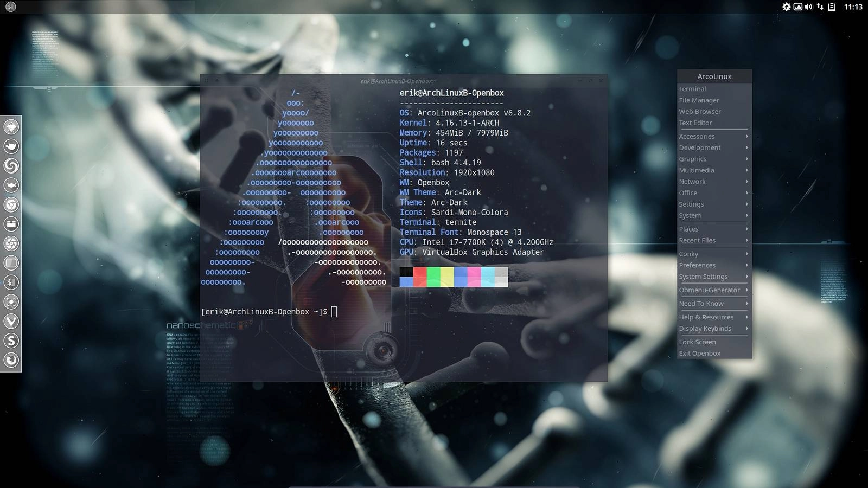Open the Recent Files submenu
The width and height of the screenshot is (868, 488).
click(x=714, y=241)
